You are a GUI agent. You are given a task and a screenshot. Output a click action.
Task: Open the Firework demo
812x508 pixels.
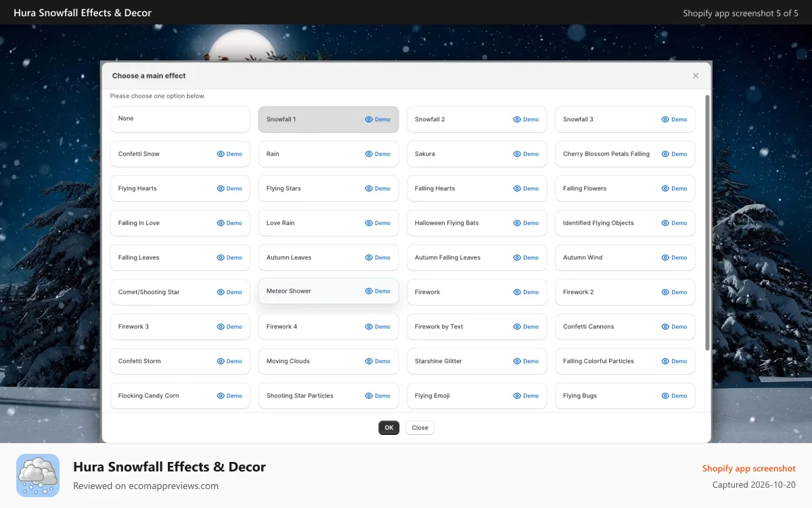(526, 292)
